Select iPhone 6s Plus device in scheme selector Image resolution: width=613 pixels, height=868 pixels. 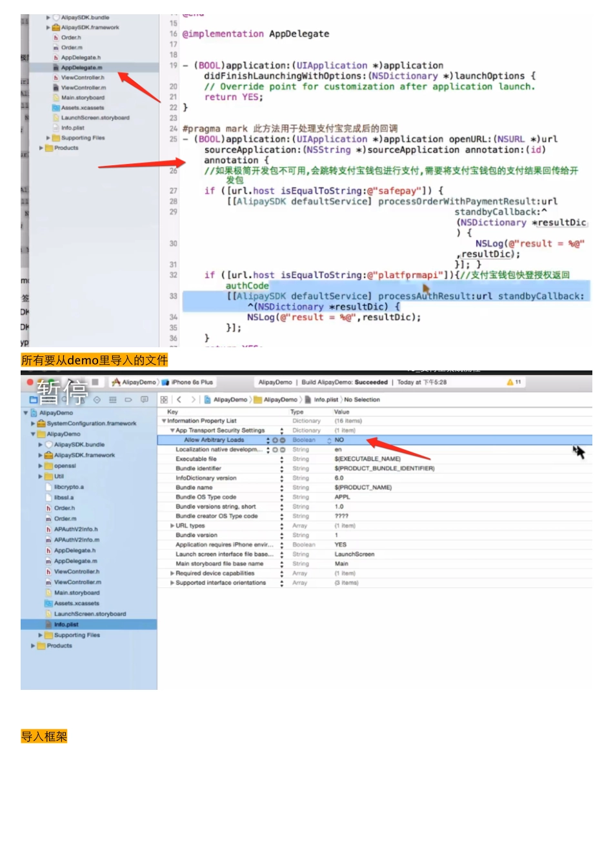point(191,382)
